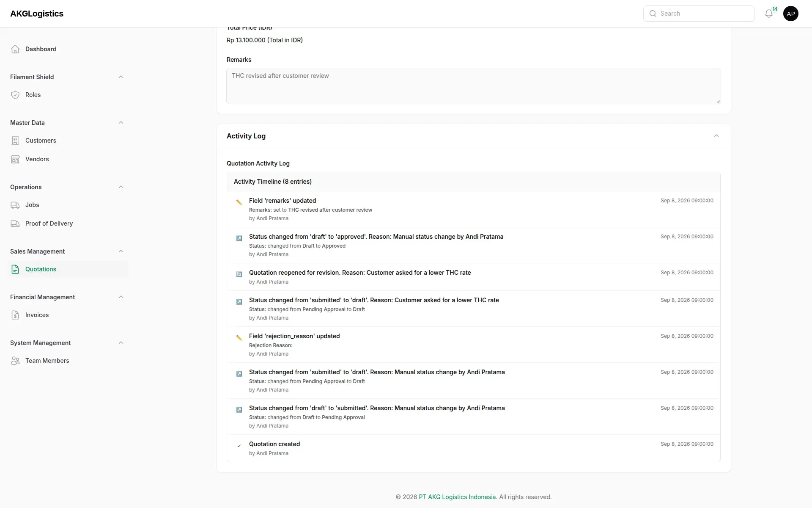Open the Dashboard home icon
Screen dimensions: 812x508
click(x=15, y=49)
